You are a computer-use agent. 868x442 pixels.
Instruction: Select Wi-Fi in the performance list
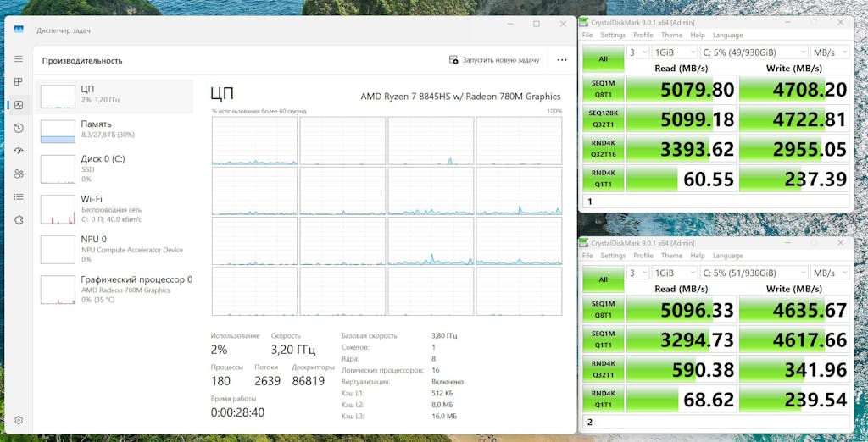point(114,208)
